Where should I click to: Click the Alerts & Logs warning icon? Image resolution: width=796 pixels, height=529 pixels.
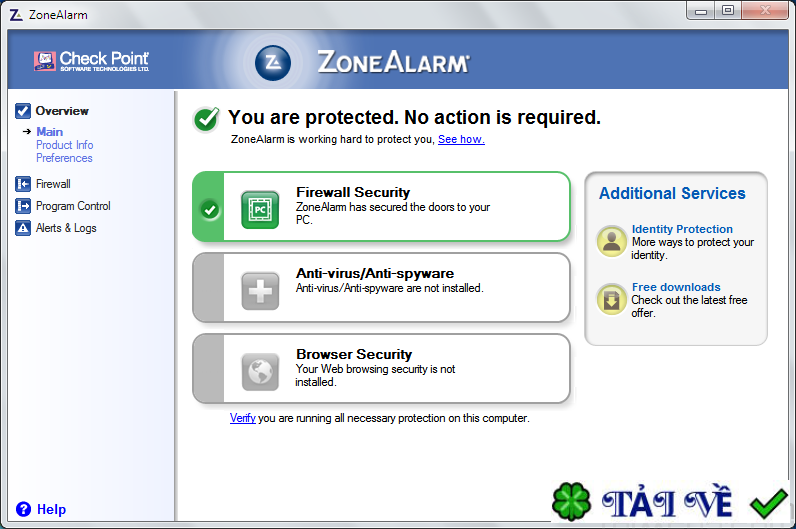click(x=24, y=228)
